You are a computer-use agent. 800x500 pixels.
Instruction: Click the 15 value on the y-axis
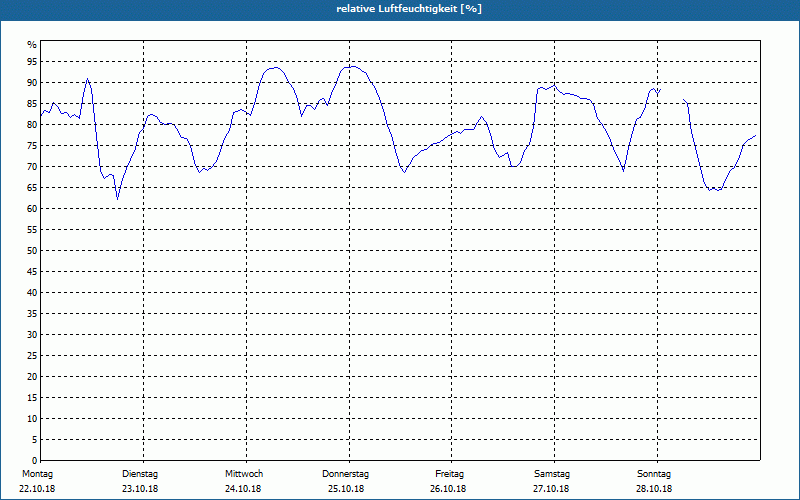[x=32, y=397]
